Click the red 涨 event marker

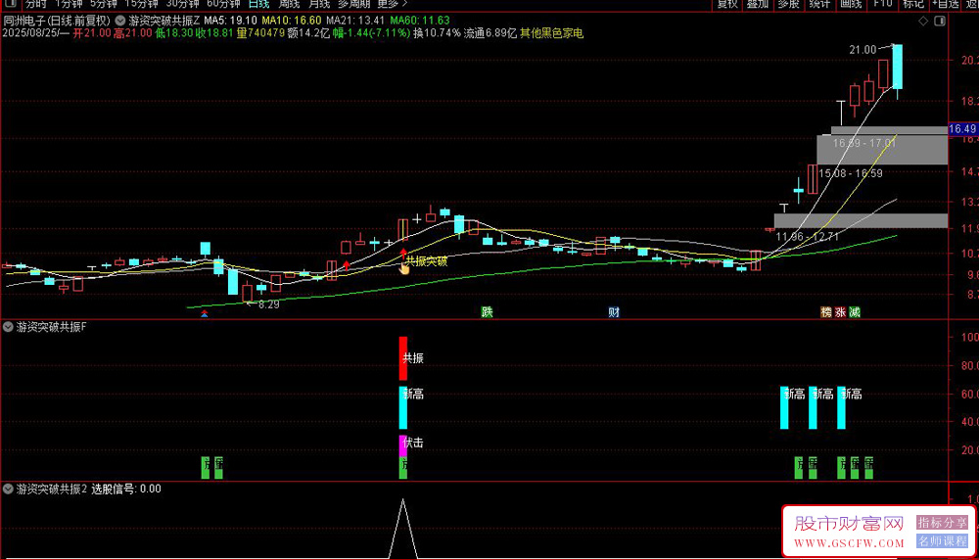point(840,312)
